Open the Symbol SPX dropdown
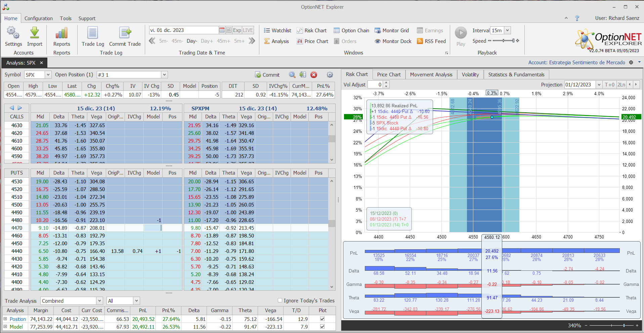 coord(48,75)
